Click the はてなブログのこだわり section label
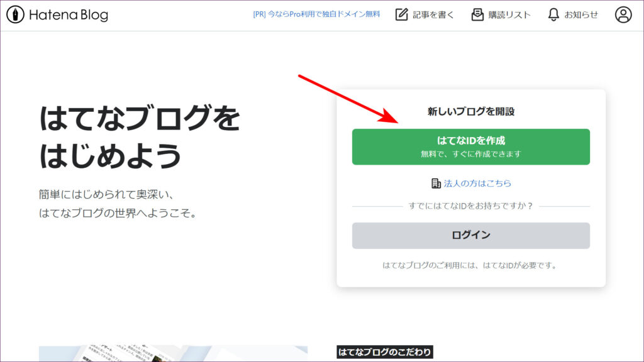The width and height of the screenshot is (644, 362). coord(385,353)
